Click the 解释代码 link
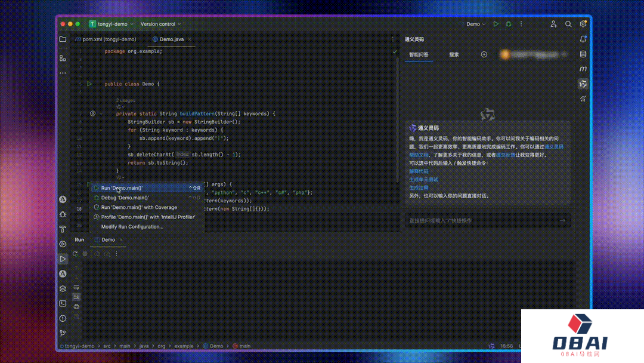The height and width of the screenshot is (363, 644). (419, 171)
